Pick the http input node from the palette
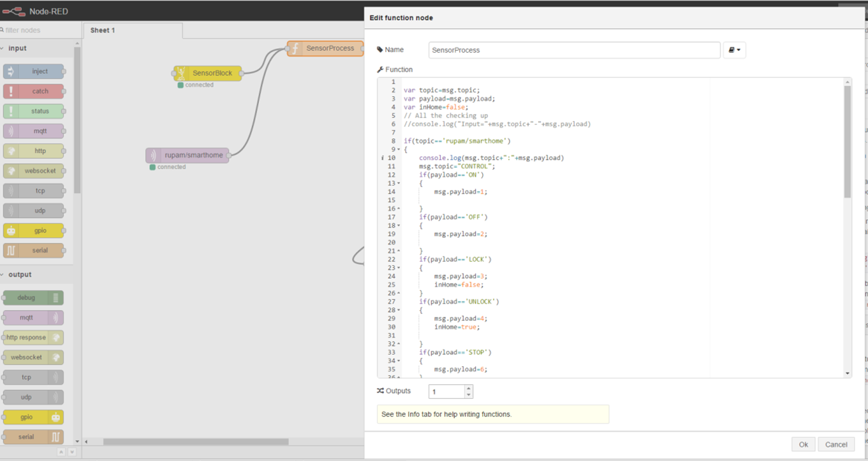This screenshot has height=461, width=868. pos(33,151)
